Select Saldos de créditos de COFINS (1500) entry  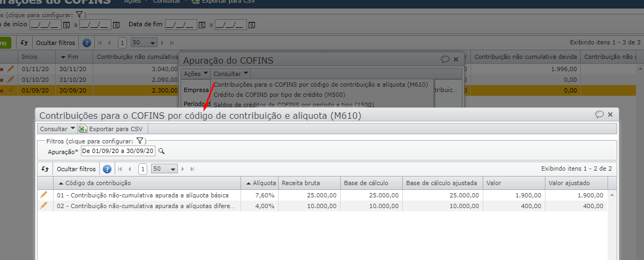[294, 104]
